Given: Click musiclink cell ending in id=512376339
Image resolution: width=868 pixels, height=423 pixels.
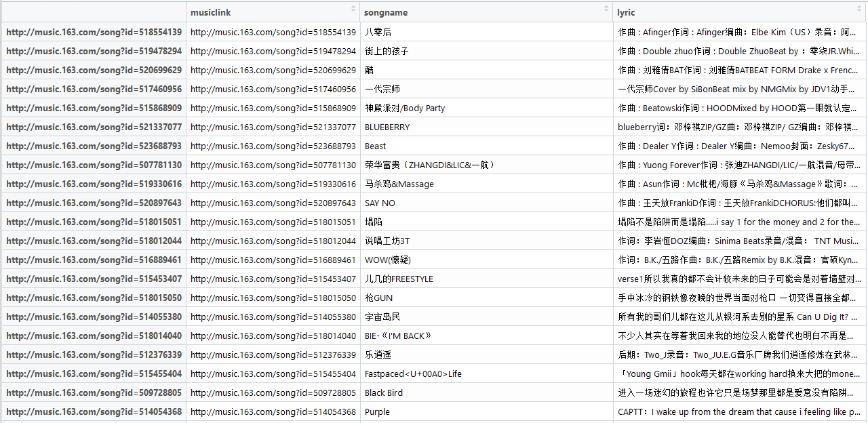Looking at the screenshot, I should 273,355.
